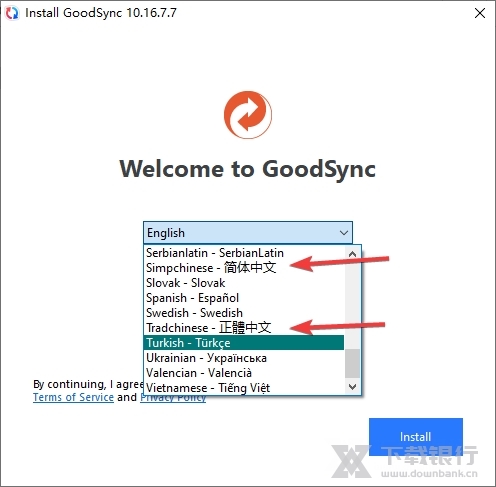Choose Valencian - Valencià from the list

click(x=244, y=373)
